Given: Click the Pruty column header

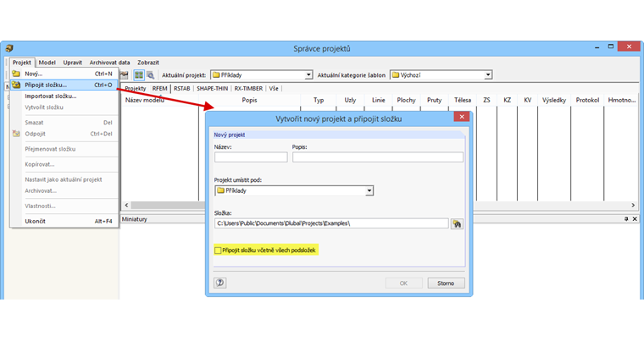Looking at the screenshot, I should click(x=434, y=100).
